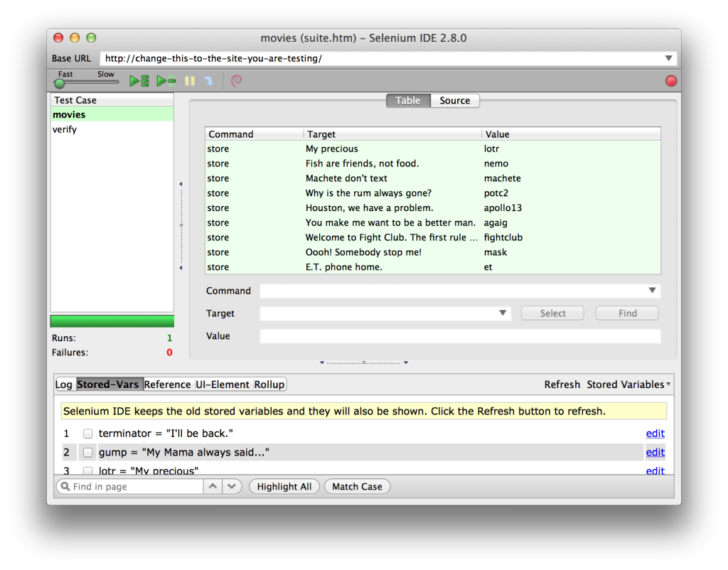728x570 pixels.
Task: Switch to the Source tab
Action: click(454, 100)
